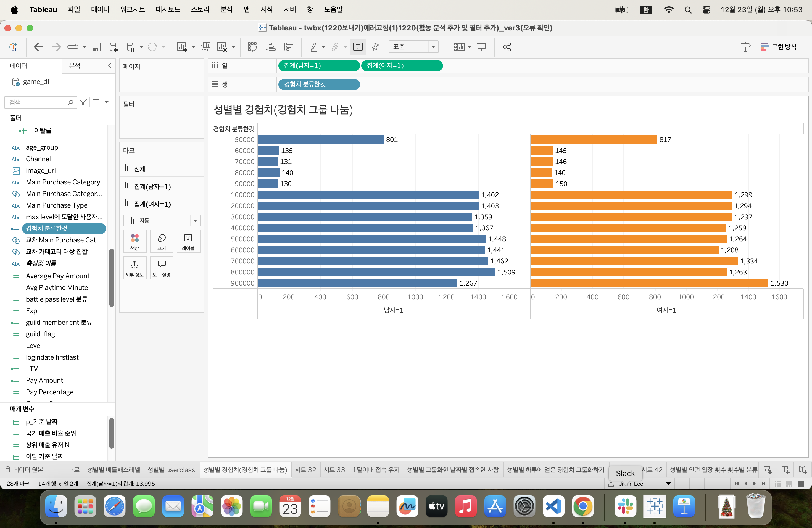Select the age_group field
This screenshot has width=812, height=528.
42,147
